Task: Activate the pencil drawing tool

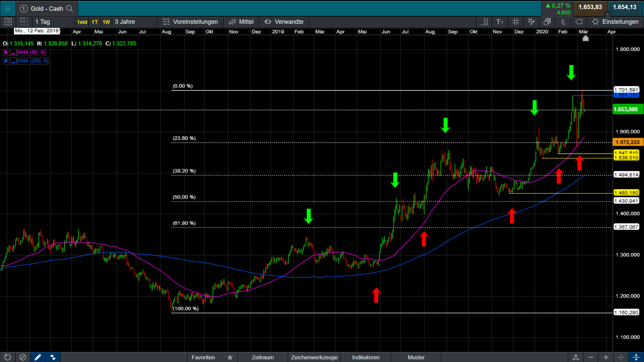Action: coord(38,357)
